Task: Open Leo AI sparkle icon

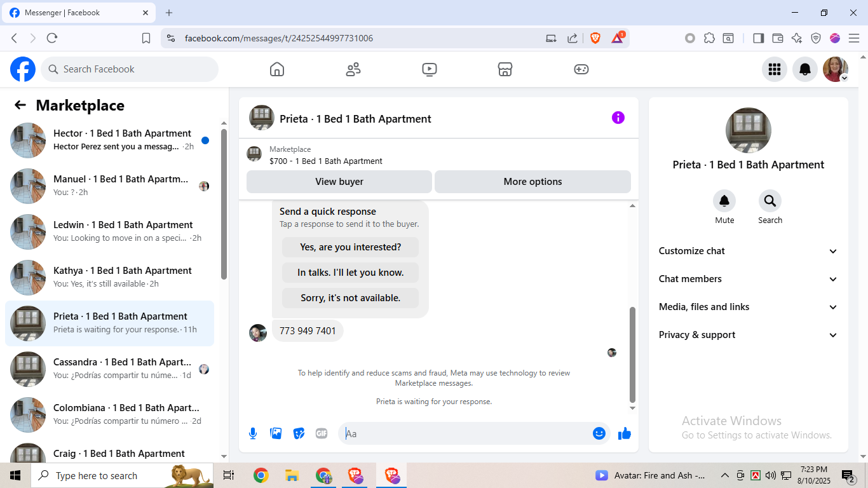Action: (x=797, y=38)
